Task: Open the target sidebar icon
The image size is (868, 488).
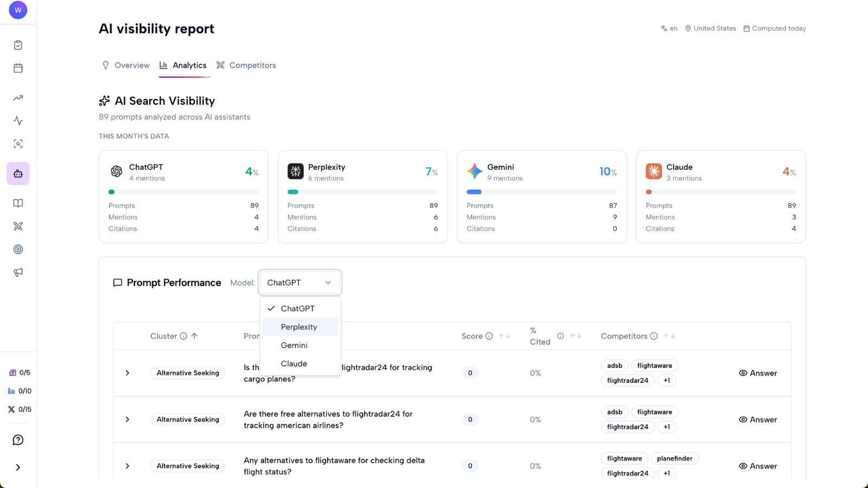Action: point(18,249)
